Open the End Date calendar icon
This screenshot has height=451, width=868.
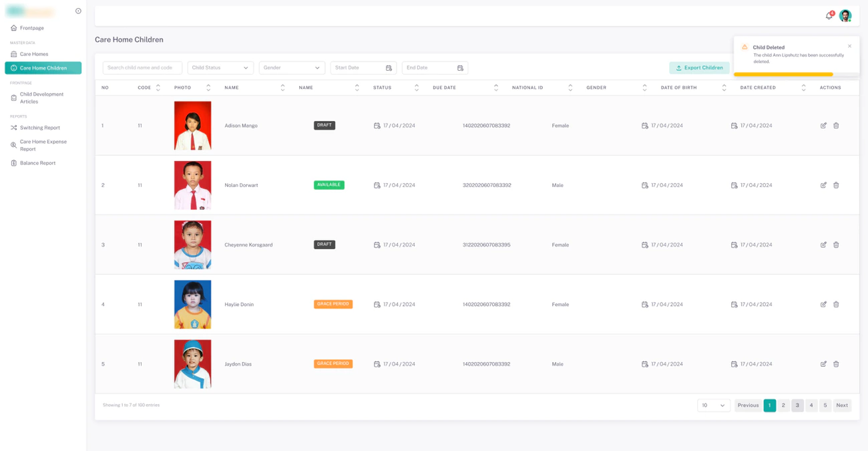coord(460,68)
